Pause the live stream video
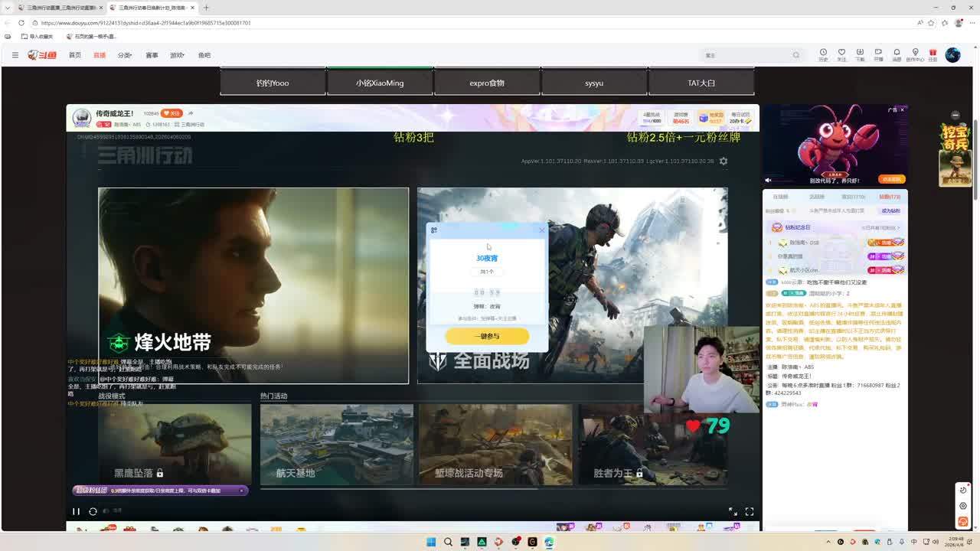The image size is (980, 551). (76, 511)
